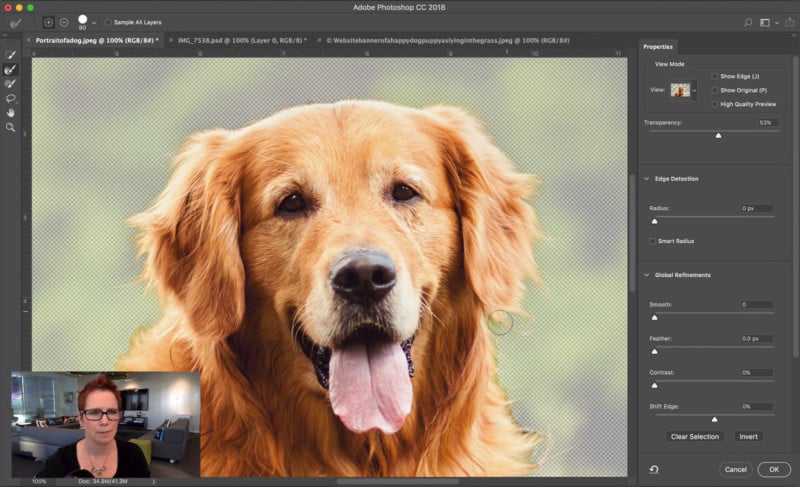Click the Cancel button
The image size is (800, 487).
[736, 470]
